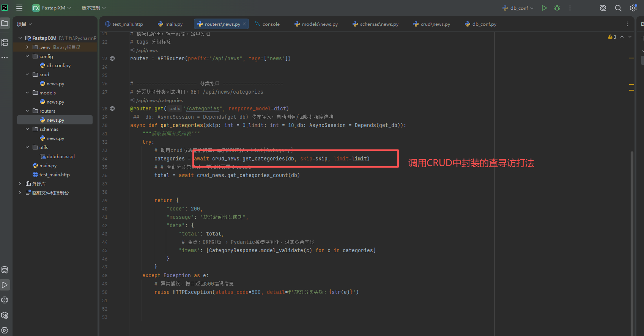Open the more actions menu beside the debug icon
Screen dimensions: 644x336
pos(570,8)
